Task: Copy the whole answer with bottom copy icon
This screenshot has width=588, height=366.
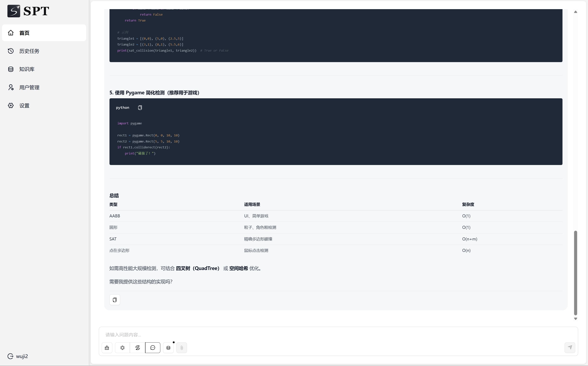Action: 115,300
